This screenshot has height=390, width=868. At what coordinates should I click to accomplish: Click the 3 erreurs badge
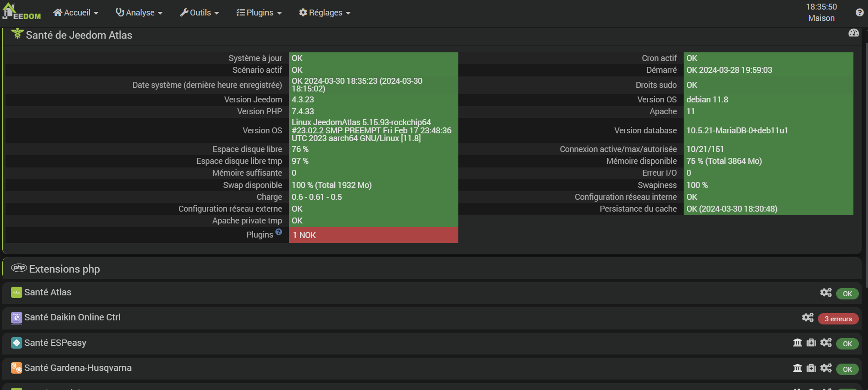(x=838, y=319)
